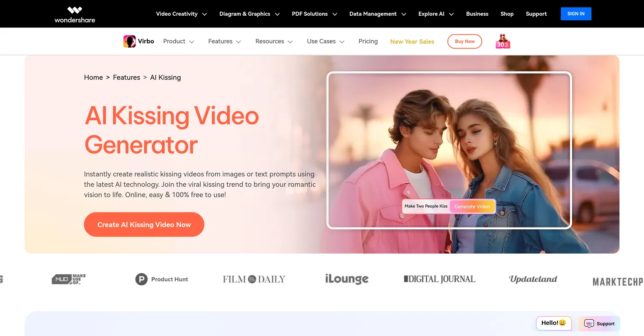Expand the Data Management menu
The width and height of the screenshot is (644, 336).
click(x=378, y=14)
